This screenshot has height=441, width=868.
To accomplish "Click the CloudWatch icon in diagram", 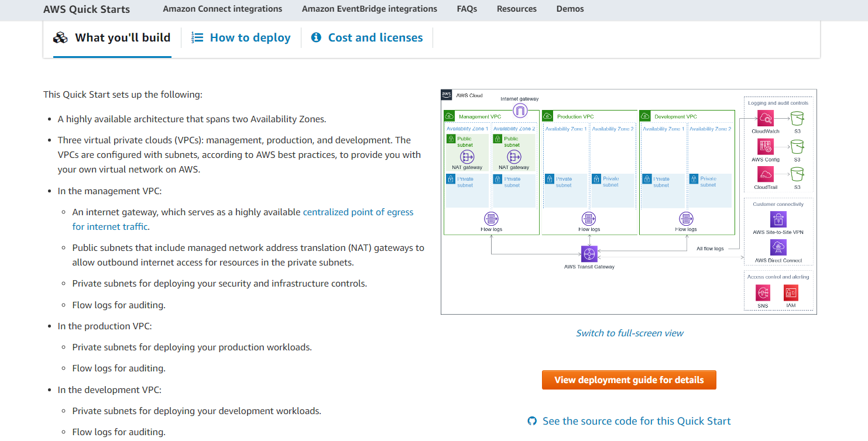I will (x=765, y=119).
